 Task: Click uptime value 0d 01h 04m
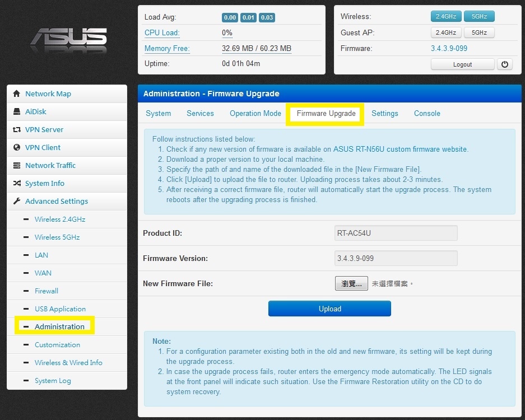[x=241, y=64]
